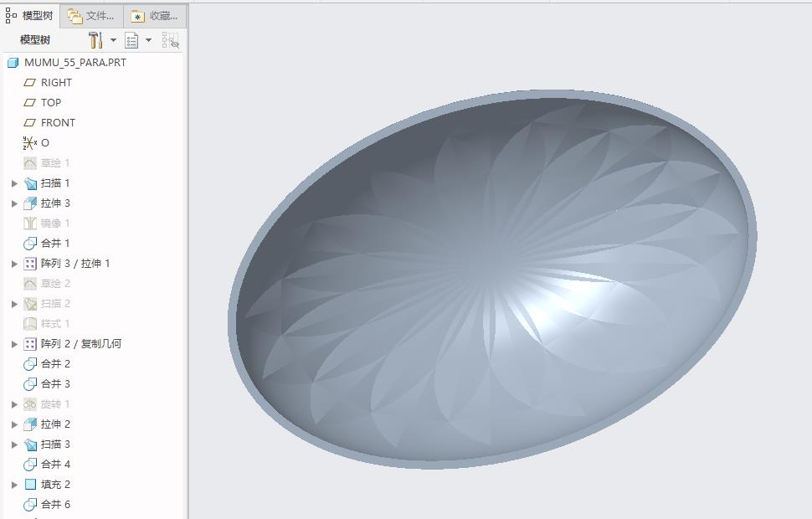The height and width of the screenshot is (519, 812).
Task: Select the hidden 草绘 1 sketch feature
Action: 55,162
